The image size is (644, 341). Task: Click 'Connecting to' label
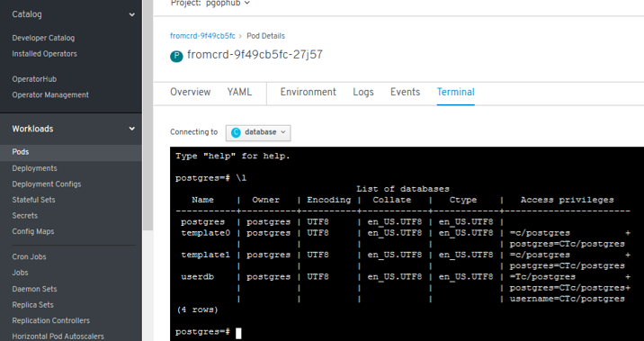[x=194, y=132]
